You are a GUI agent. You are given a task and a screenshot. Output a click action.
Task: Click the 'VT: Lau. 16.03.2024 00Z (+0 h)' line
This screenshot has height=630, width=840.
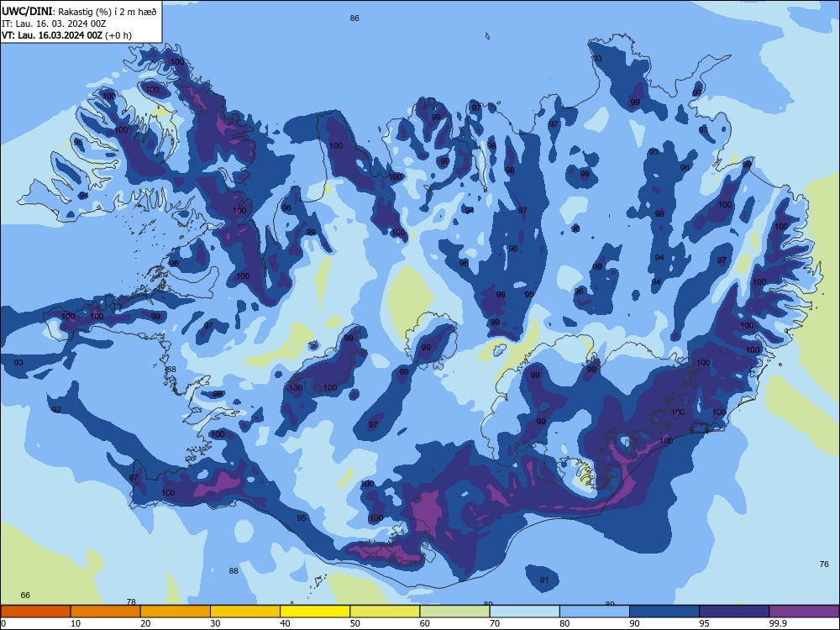click(x=66, y=35)
